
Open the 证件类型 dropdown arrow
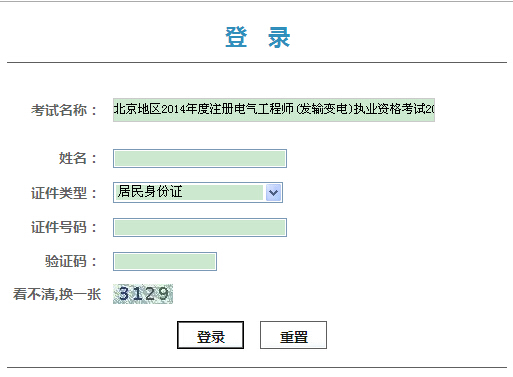274,192
